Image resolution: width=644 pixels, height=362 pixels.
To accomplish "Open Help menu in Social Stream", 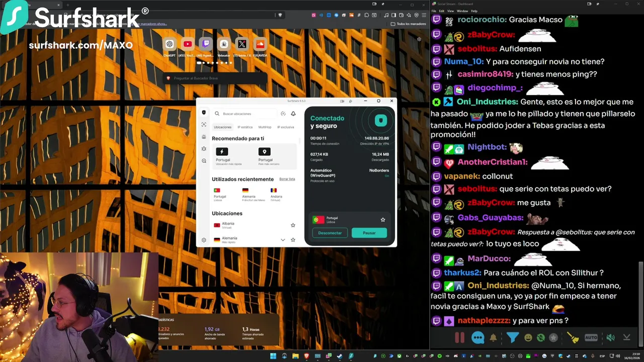I will (x=474, y=11).
